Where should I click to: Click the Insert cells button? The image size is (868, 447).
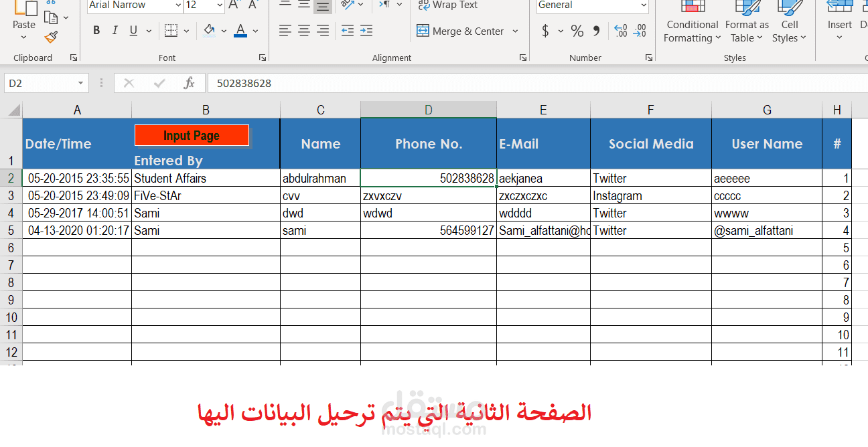839,21
